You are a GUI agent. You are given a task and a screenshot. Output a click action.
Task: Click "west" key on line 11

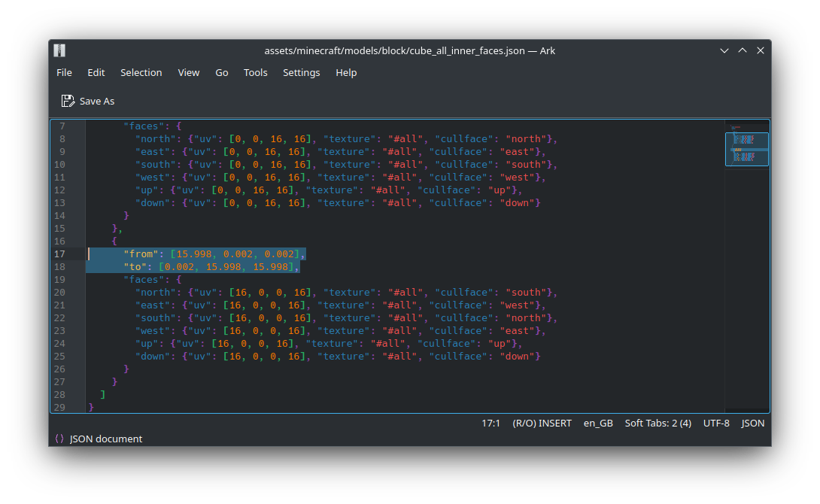pos(153,178)
